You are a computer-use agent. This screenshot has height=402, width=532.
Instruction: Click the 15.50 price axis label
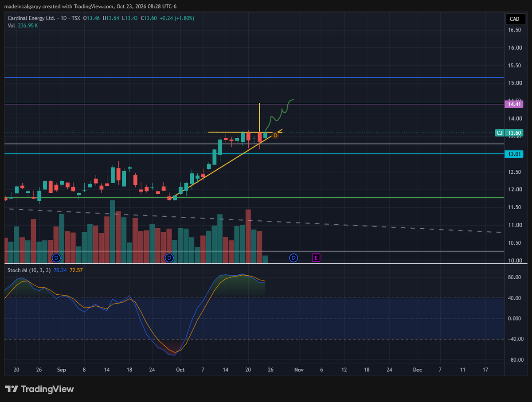pos(514,66)
